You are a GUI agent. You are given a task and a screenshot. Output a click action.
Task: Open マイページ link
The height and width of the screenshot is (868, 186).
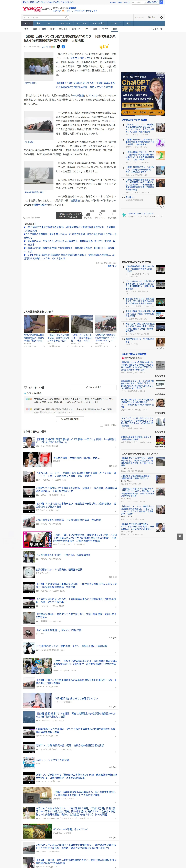tap(139, 17)
